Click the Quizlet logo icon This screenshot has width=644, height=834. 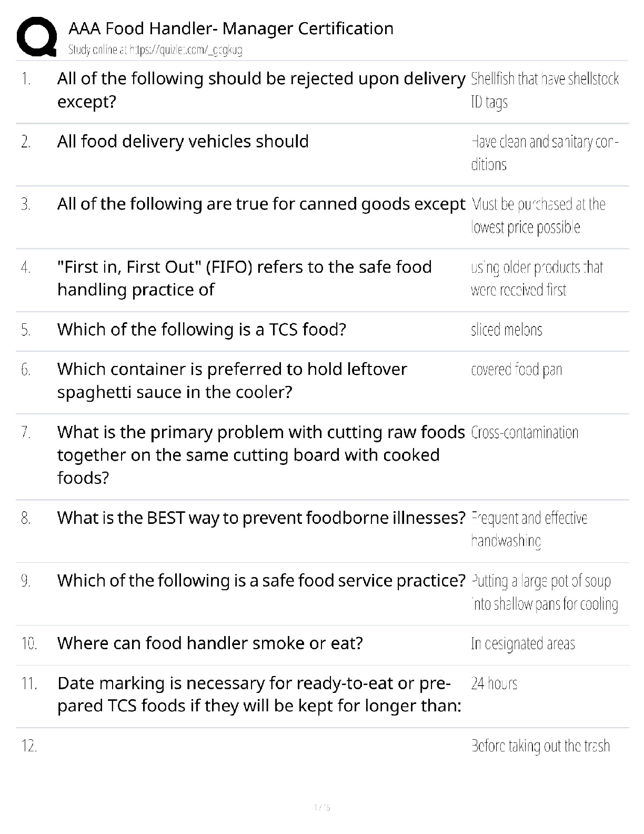tap(37, 36)
